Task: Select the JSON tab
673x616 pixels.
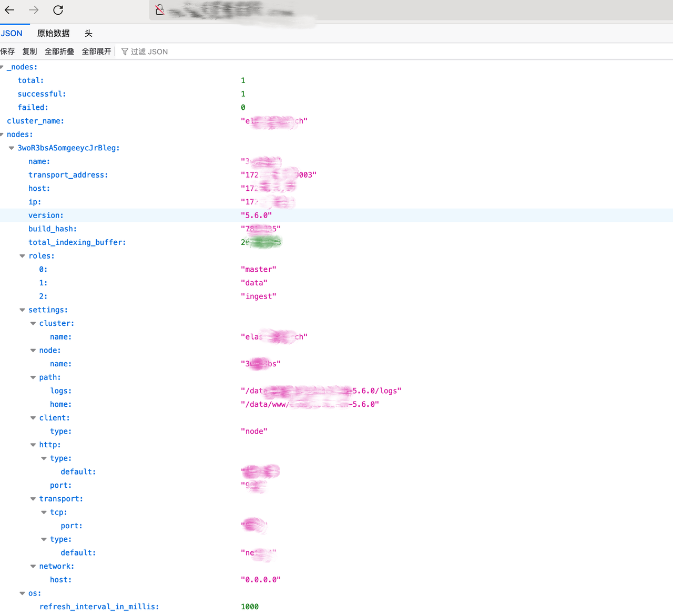Action: pos(12,33)
